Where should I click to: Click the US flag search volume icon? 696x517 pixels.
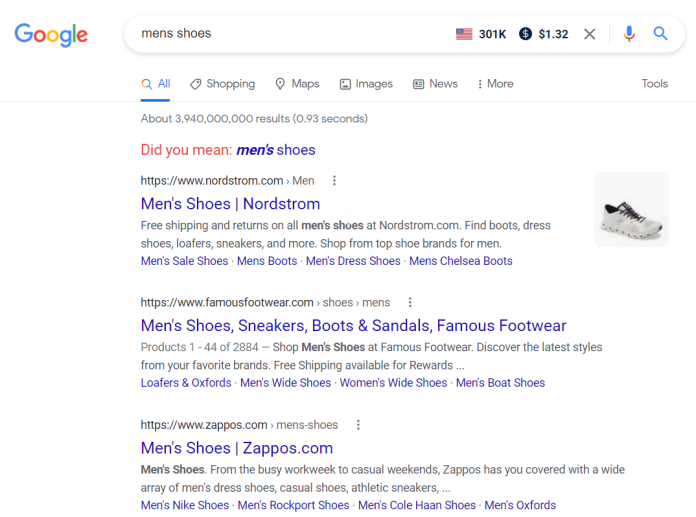[464, 34]
